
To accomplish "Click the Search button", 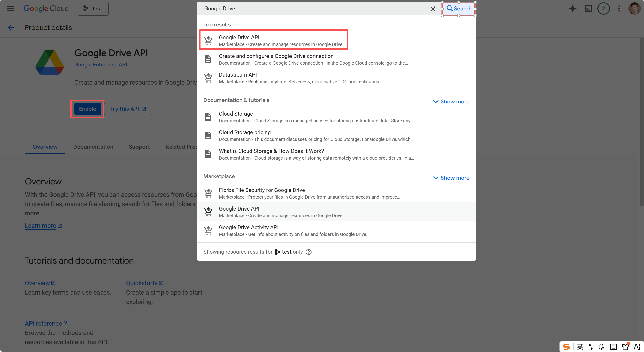I will pyautogui.click(x=459, y=9).
